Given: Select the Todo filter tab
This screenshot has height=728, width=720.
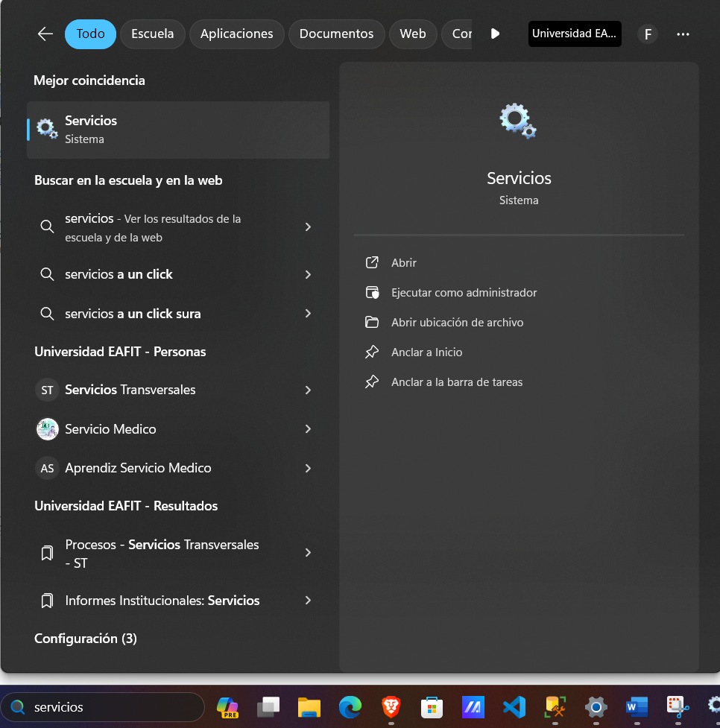Looking at the screenshot, I should tap(90, 34).
